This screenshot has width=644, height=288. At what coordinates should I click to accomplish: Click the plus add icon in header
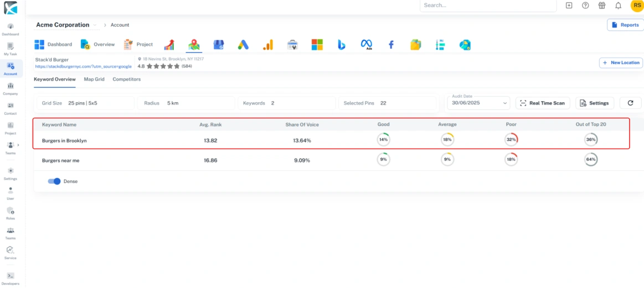point(569,6)
